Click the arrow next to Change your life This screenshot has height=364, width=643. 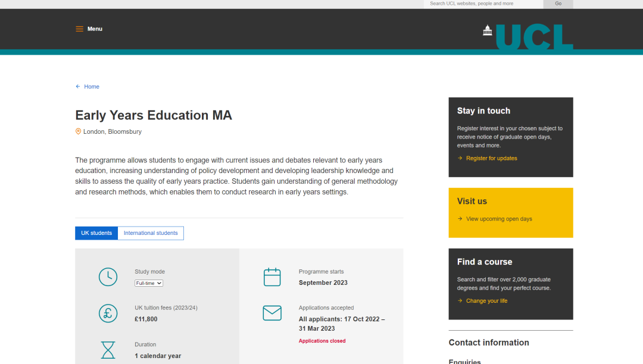[x=460, y=300]
